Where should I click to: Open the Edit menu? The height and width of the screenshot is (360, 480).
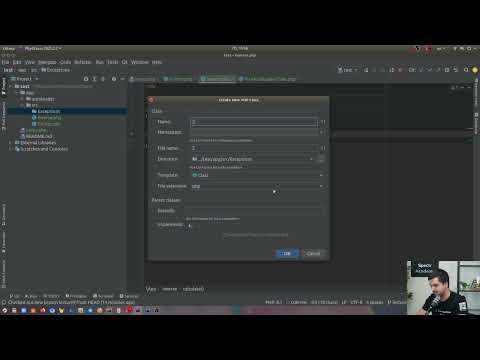(17, 62)
